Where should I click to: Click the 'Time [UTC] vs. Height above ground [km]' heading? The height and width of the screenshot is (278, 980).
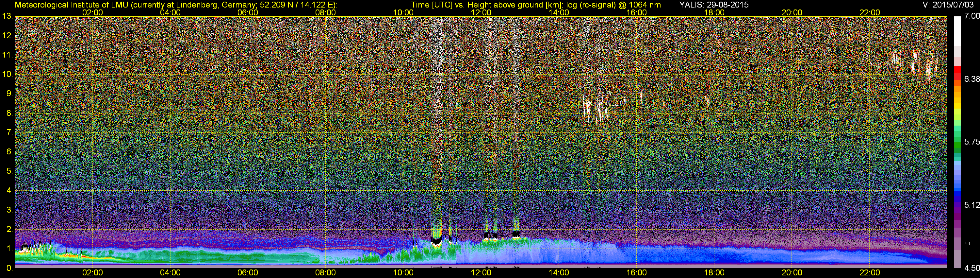(x=487, y=5)
